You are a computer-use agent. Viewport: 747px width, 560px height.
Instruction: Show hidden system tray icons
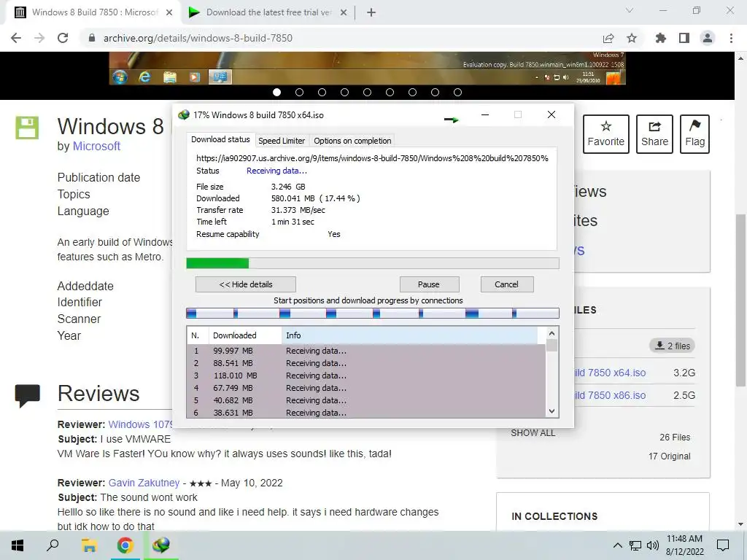pyautogui.click(x=617, y=545)
